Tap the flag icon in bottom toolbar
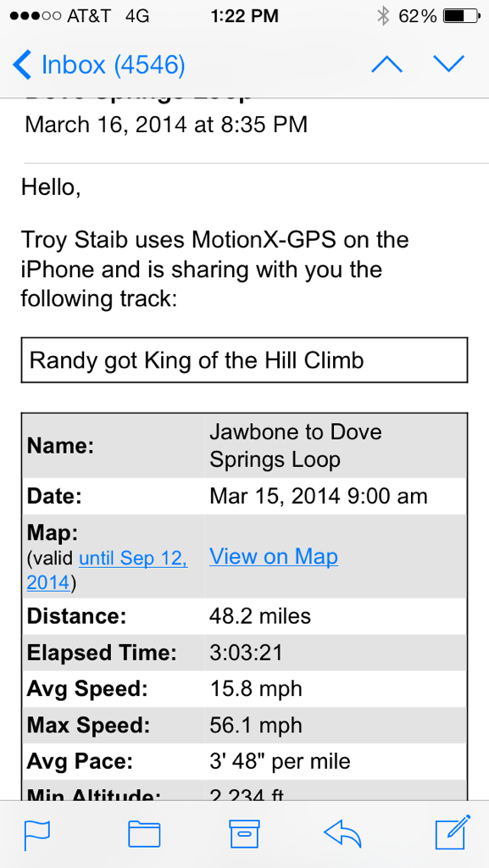This screenshot has height=868, width=489. tap(37, 835)
